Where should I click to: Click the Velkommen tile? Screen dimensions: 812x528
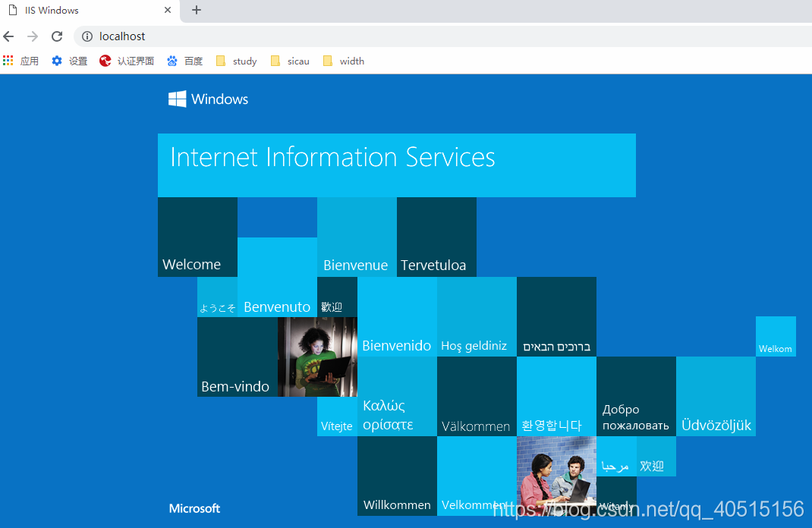477,476
